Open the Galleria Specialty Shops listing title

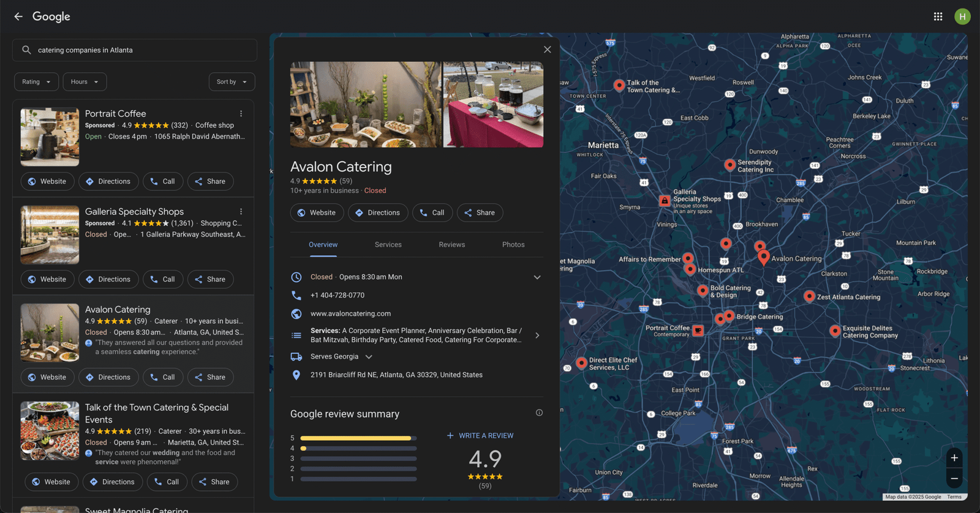pos(134,212)
